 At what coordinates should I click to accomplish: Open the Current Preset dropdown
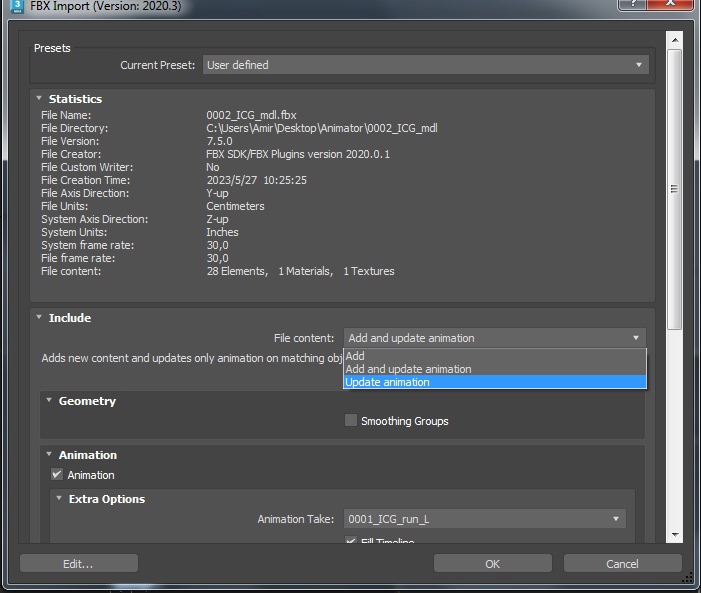tap(426, 65)
